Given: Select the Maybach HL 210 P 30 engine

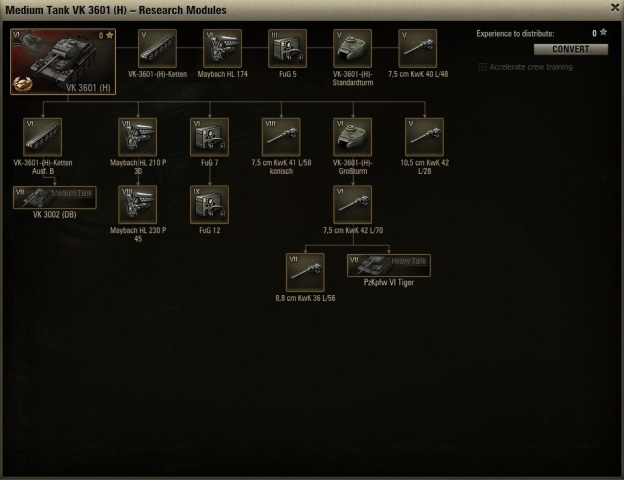Looking at the screenshot, I should 138,137.
